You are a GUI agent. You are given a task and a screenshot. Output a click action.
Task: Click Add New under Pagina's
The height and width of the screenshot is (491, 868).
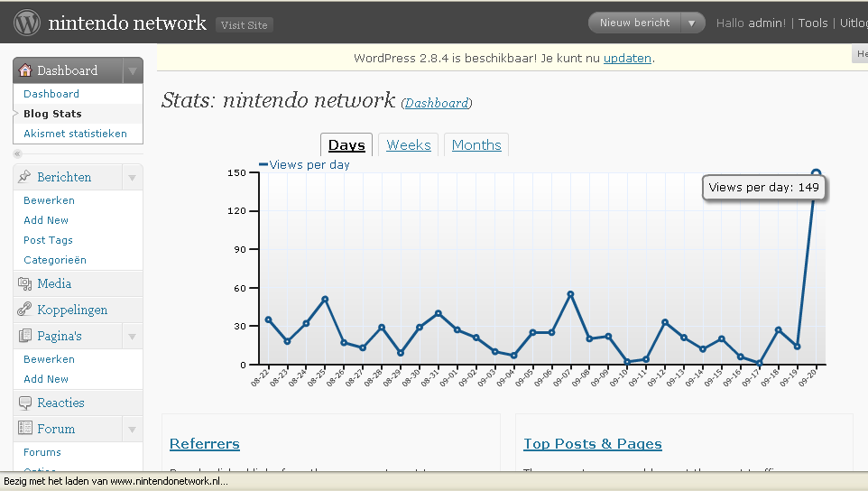tap(46, 379)
